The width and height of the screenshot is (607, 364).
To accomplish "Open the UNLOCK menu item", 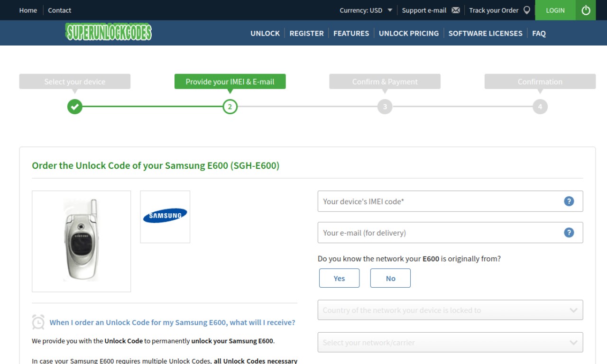I will pyautogui.click(x=265, y=33).
